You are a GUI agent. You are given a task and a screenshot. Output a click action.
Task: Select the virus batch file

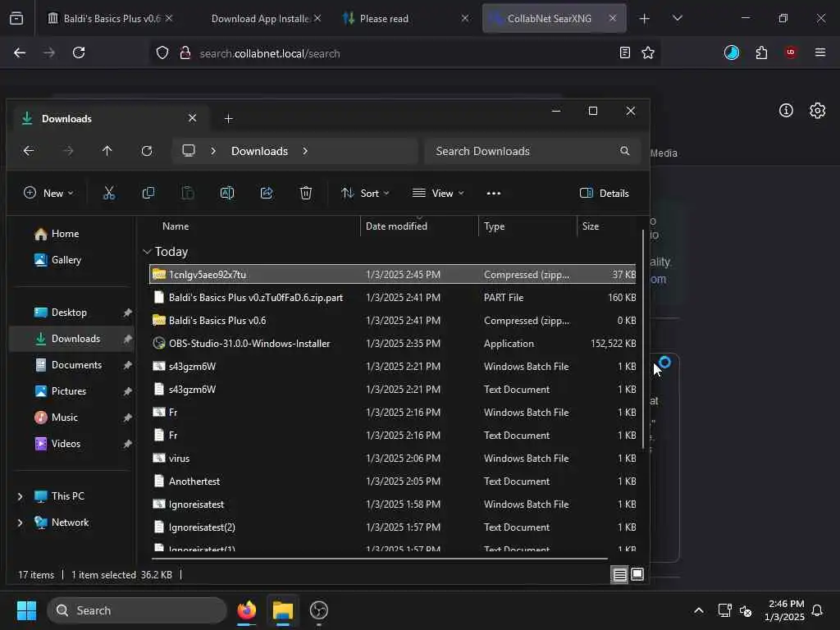[393, 459]
